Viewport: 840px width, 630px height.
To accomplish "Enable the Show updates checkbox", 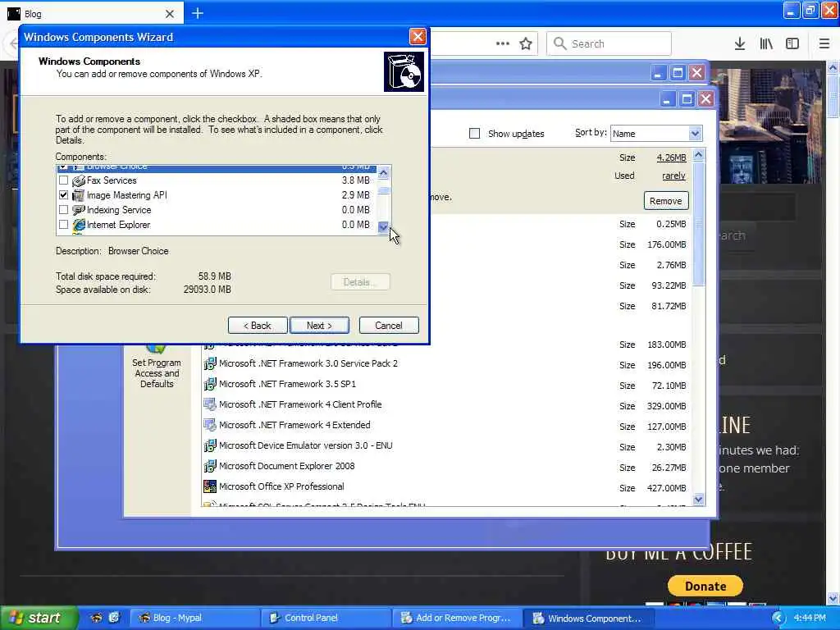I will (x=474, y=134).
